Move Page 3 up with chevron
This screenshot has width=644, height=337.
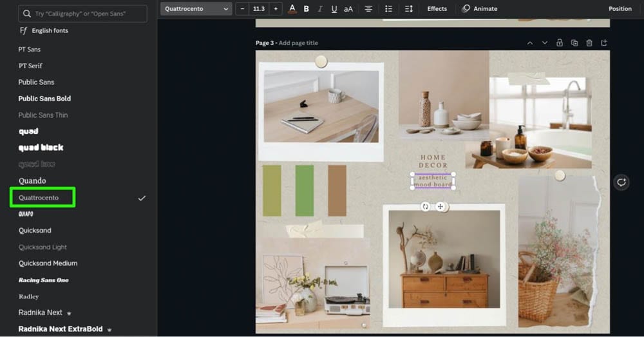coord(530,43)
